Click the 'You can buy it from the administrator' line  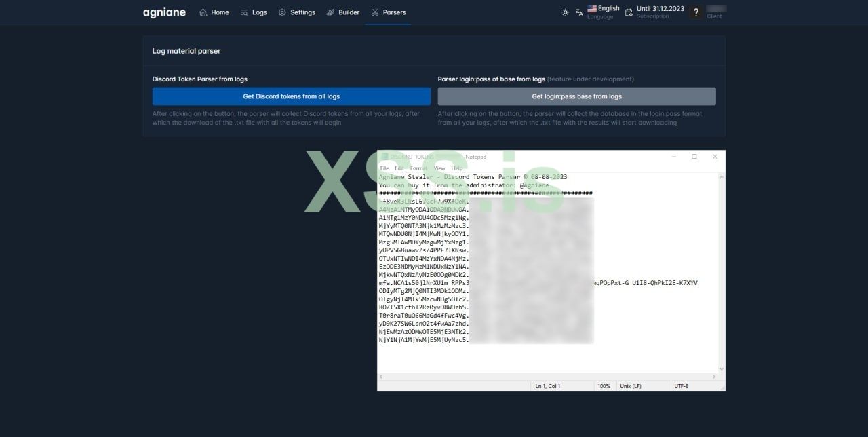464,185
